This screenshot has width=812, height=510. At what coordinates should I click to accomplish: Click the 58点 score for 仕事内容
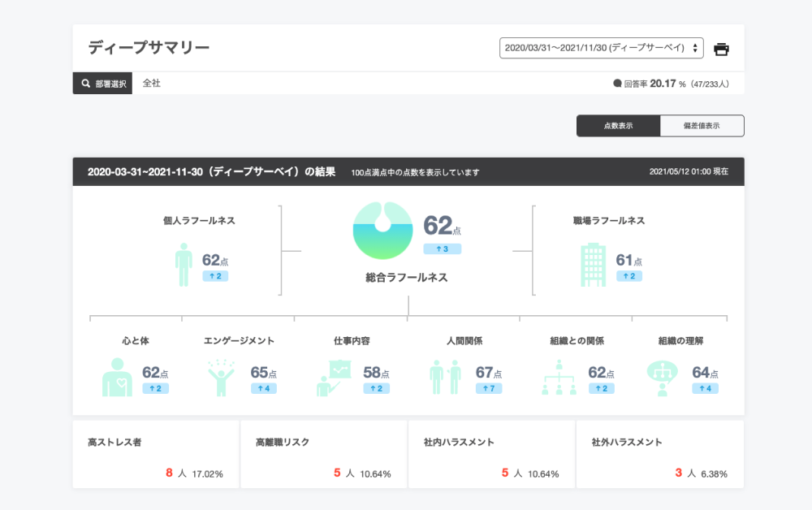pyautogui.click(x=377, y=372)
